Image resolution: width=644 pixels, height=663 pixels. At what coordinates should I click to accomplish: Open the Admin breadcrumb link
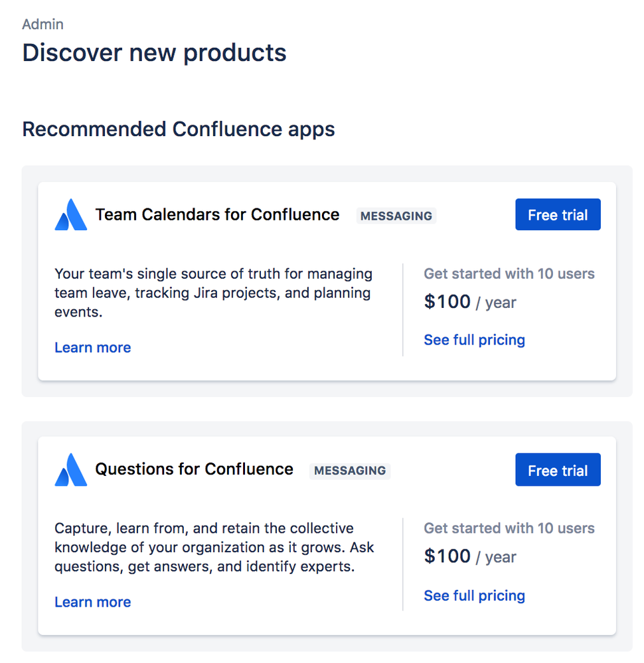(x=42, y=24)
